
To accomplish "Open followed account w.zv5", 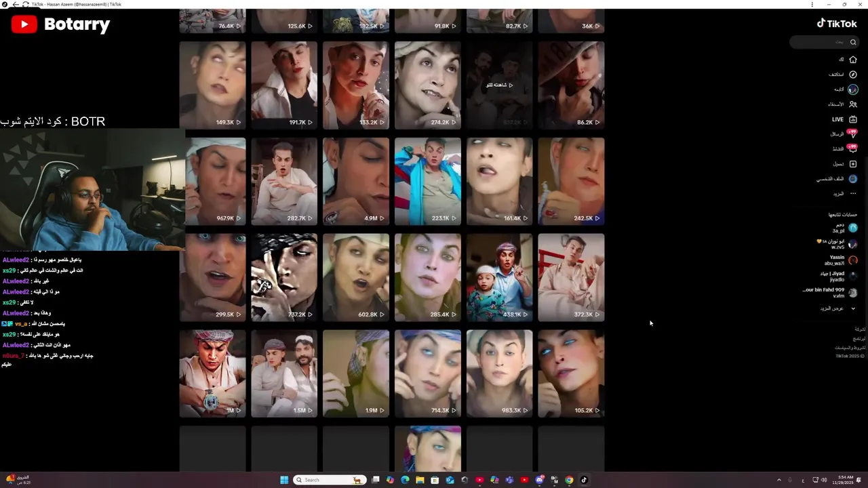I will click(837, 244).
